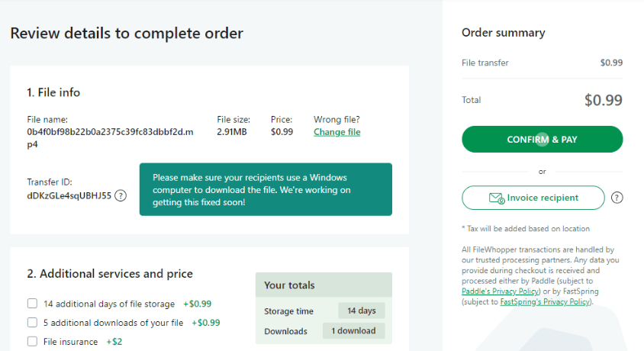Open FastSpring's Privacy Policy link
The image size is (644, 351).
[545, 301]
